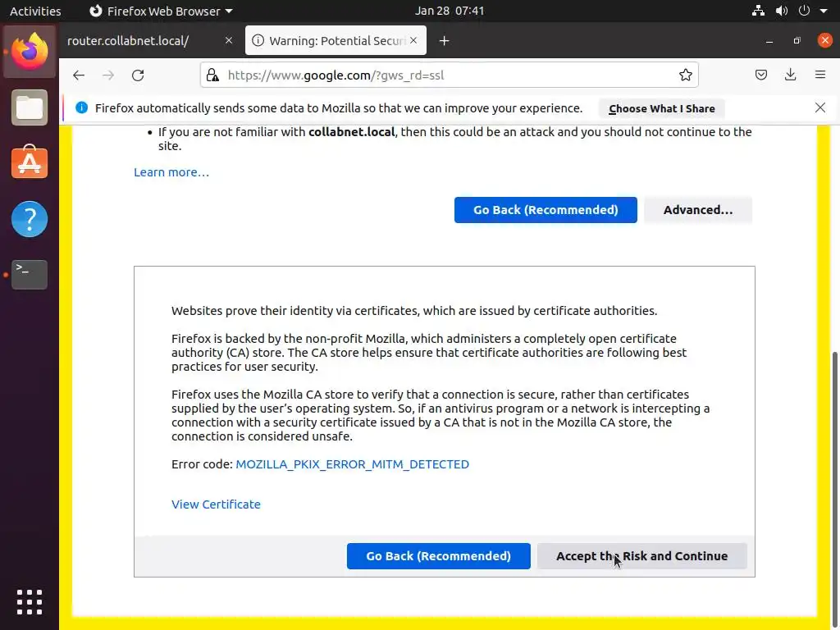The image size is (840, 630).
Task: Open the Activities overview
Action: [35, 11]
